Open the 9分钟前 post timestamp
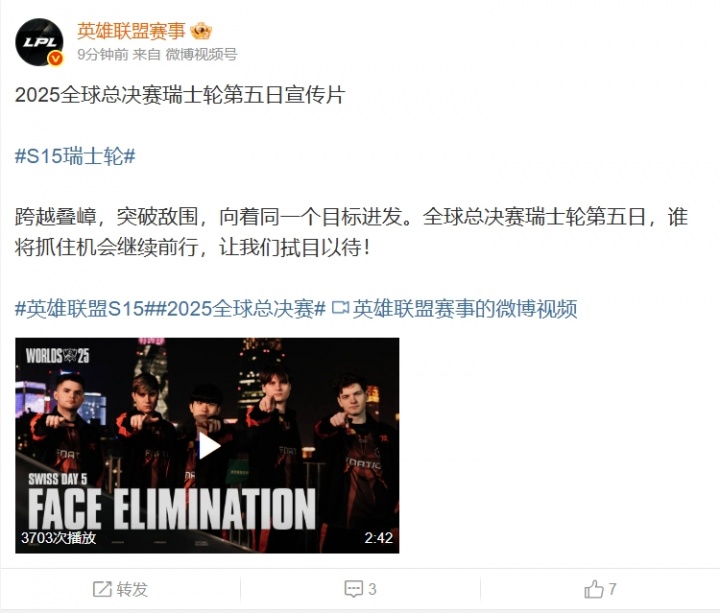The image size is (720, 613). [x=103, y=54]
